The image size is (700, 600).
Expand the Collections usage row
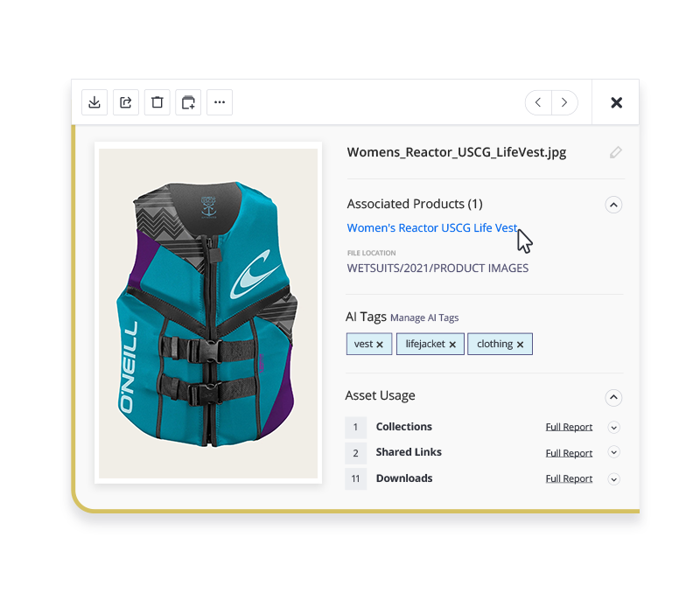click(x=614, y=428)
